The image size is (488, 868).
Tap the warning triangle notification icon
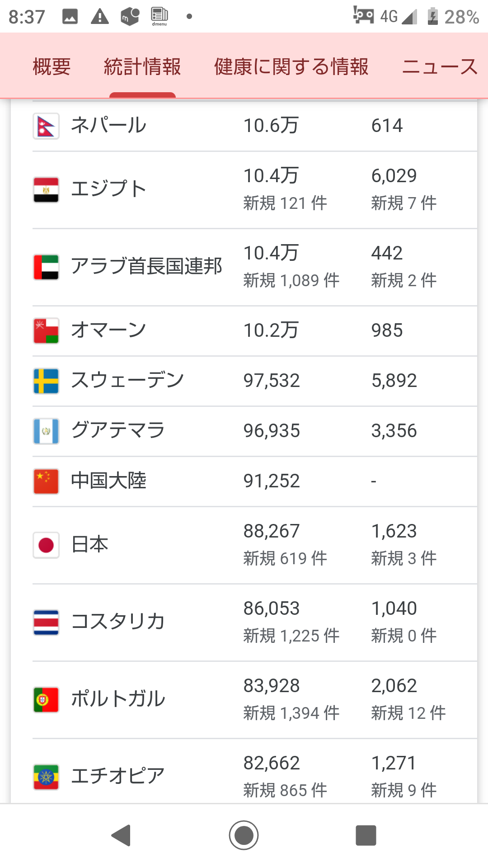(x=99, y=17)
